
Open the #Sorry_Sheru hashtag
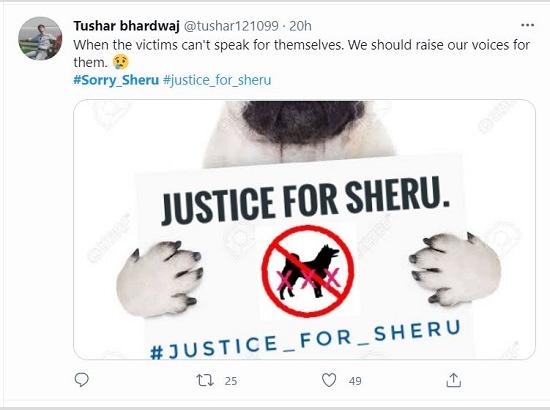[116, 80]
